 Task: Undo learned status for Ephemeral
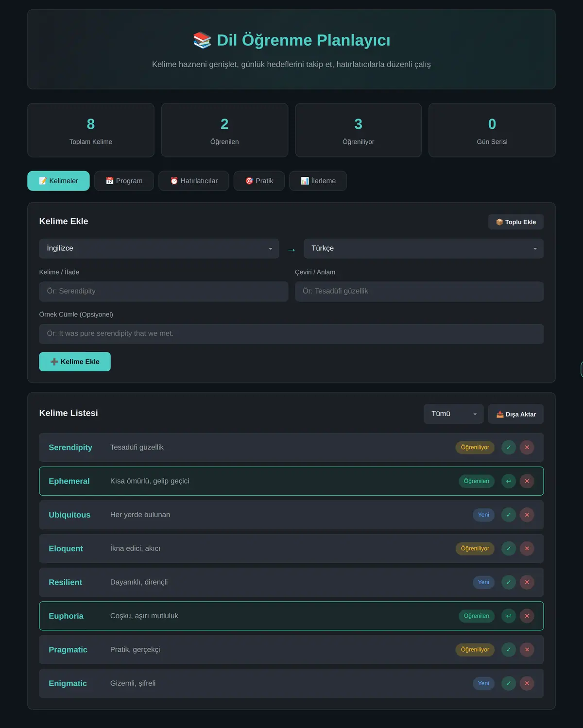(x=509, y=481)
